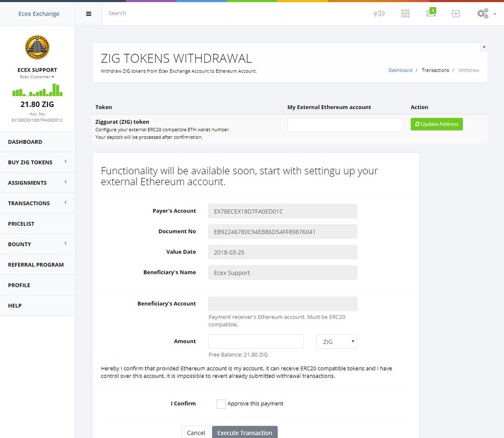Click the Payer's Account field
This screenshot has width=504, height=438.
tap(283, 211)
